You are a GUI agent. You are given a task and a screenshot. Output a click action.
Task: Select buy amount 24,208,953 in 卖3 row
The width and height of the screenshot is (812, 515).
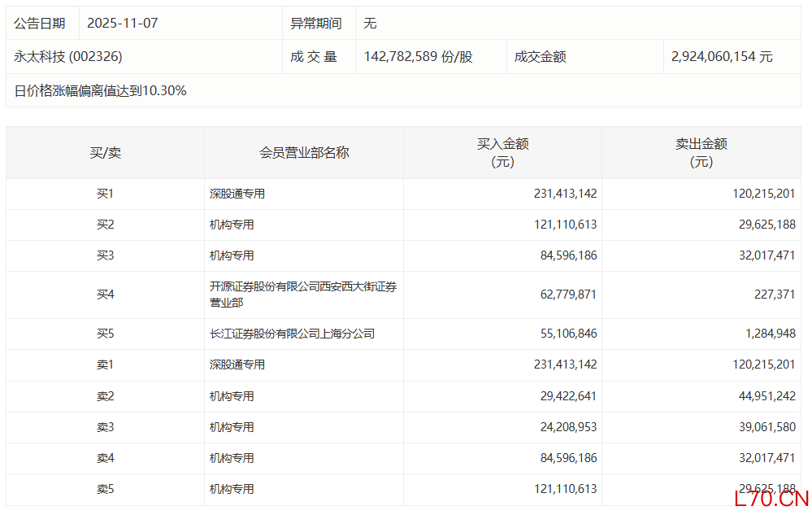565,427
